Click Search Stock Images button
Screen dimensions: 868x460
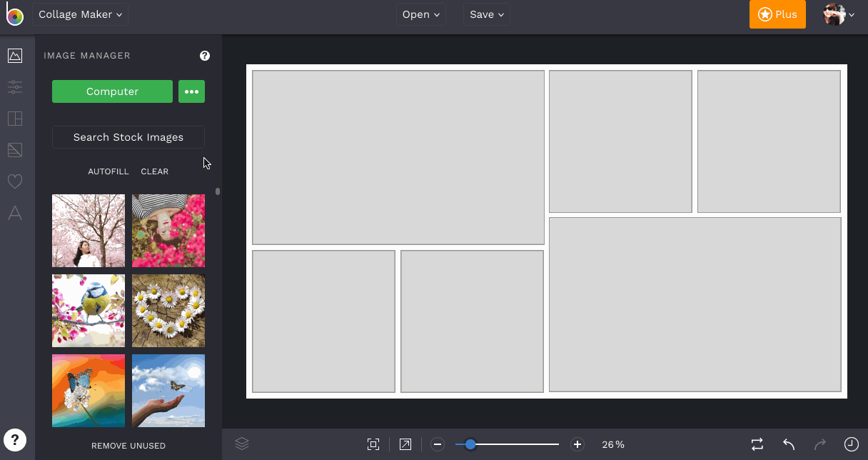tap(128, 137)
